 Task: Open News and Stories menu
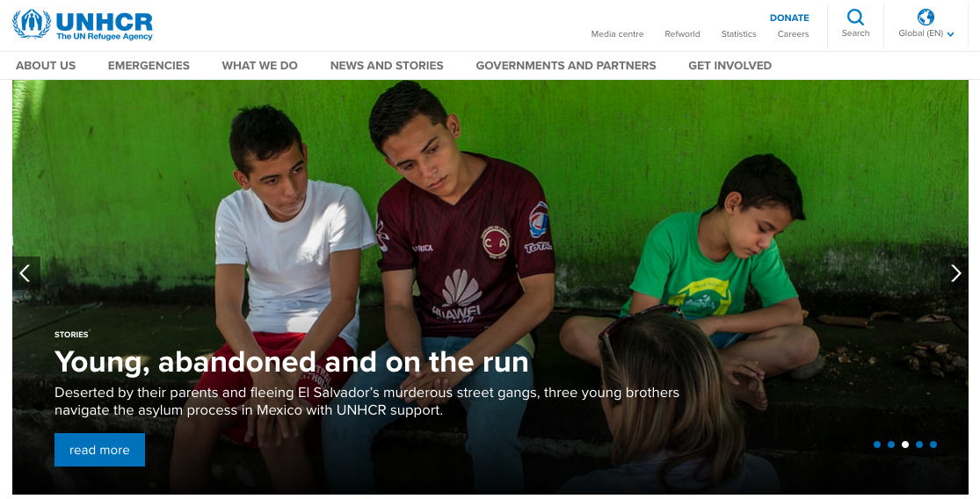pyautogui.click(x=387, y=66)
